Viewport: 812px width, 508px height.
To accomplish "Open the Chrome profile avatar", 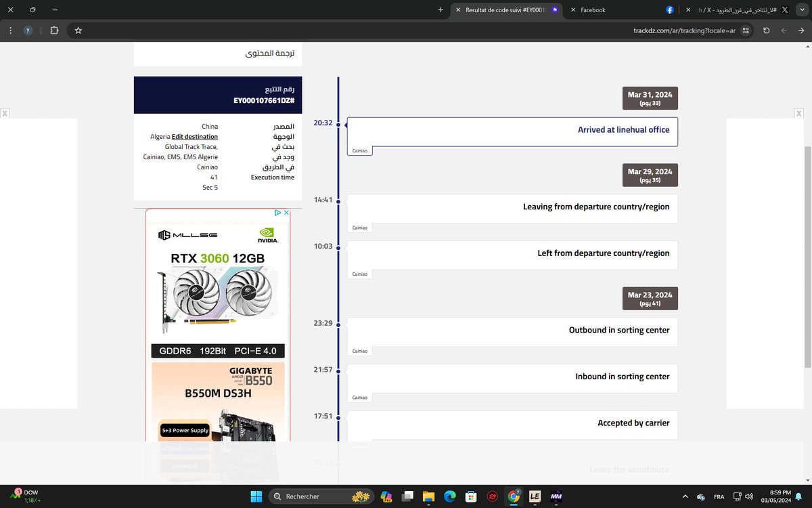I will coord(28,30).
